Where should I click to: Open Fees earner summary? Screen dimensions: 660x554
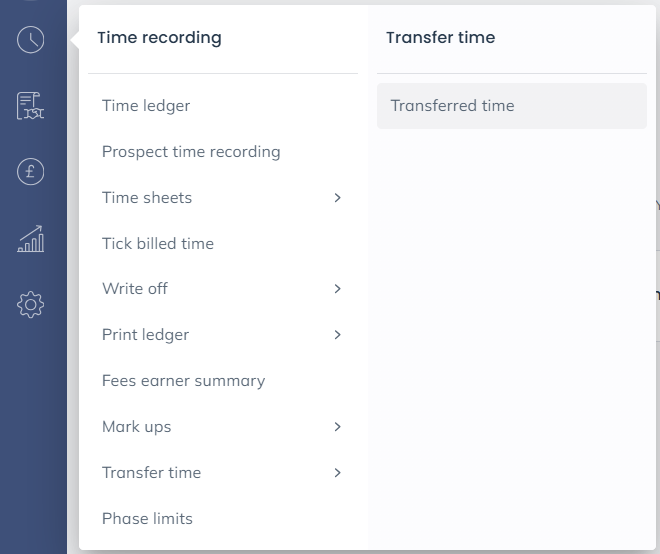[183, 381]
